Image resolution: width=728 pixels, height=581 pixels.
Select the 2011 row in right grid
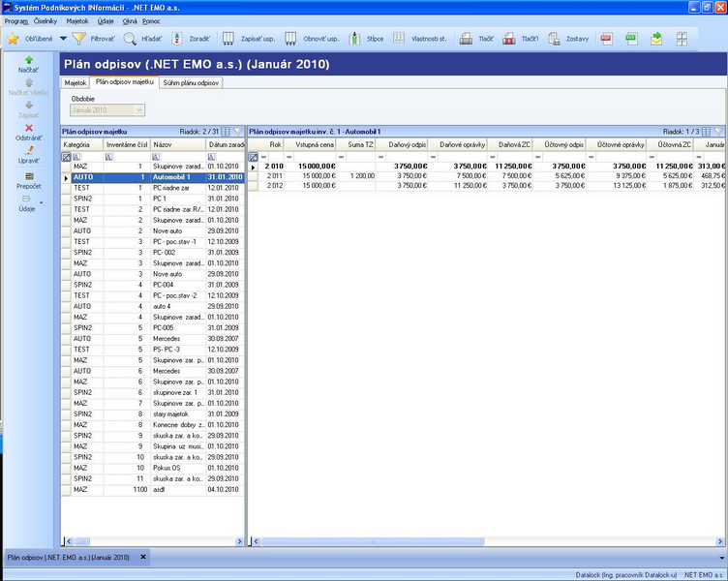tap(486, 176)
